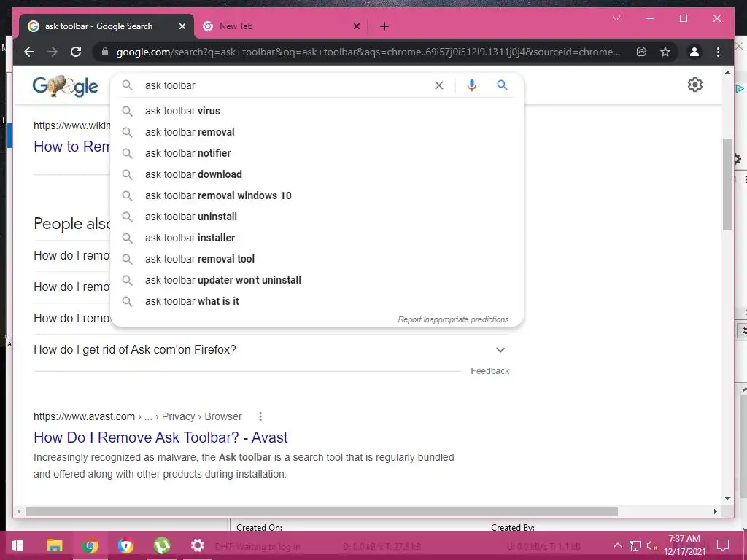Close the New Tab tab
Screen dimensions: 747x560
point(356,26)
